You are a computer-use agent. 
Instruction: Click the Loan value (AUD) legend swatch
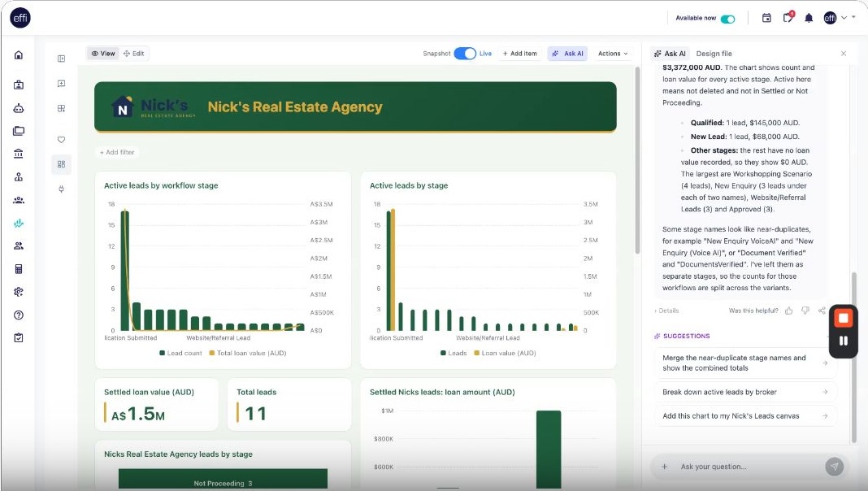[477, 353]
